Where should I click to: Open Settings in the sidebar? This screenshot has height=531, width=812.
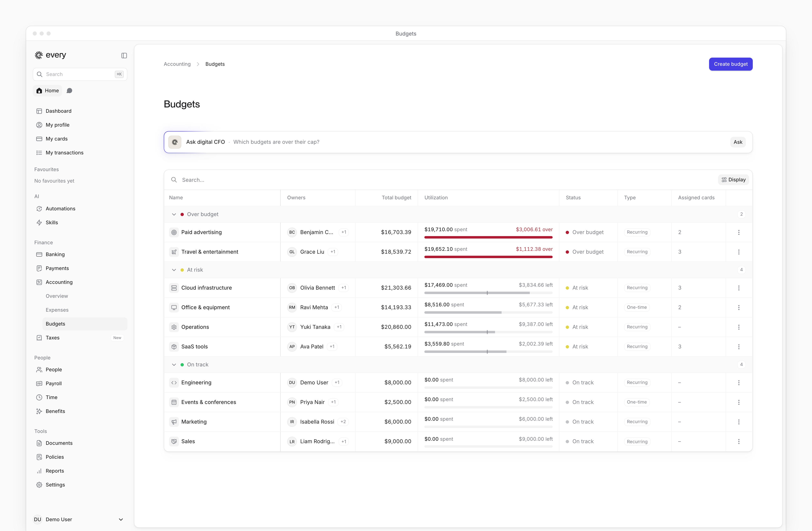pos(80,485)
